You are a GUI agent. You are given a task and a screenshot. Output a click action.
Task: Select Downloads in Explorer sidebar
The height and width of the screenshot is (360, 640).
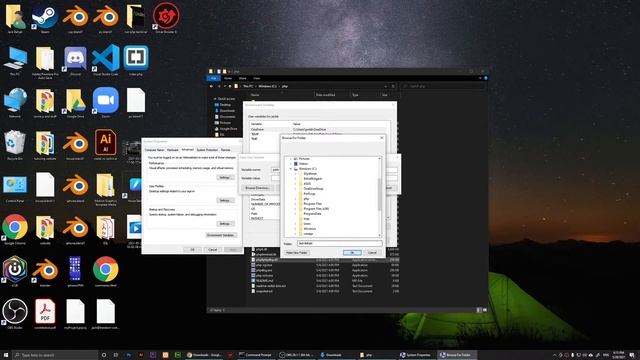227,111
